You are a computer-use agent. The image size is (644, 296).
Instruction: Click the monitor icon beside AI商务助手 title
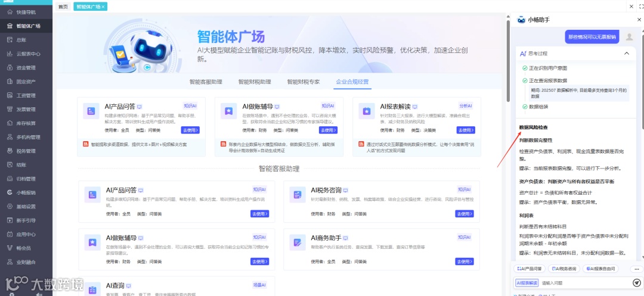point(345,238)
